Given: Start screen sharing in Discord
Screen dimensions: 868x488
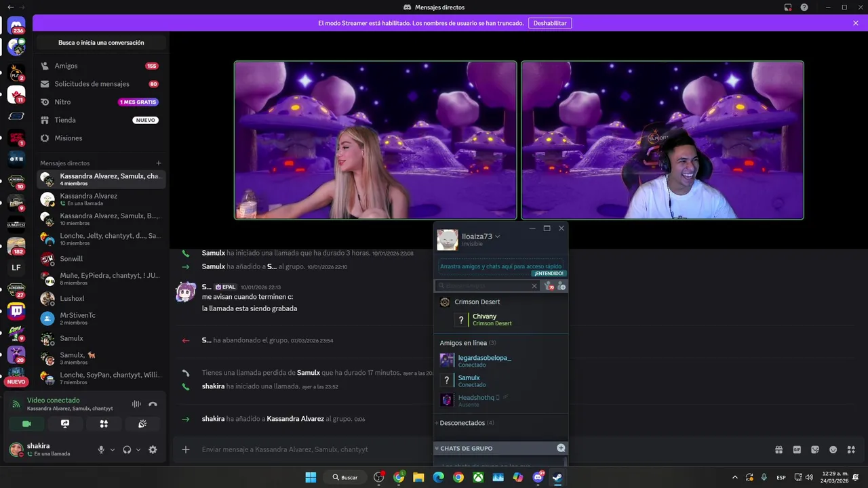Looking at the screenshot, I should click(x=65, y=424).
